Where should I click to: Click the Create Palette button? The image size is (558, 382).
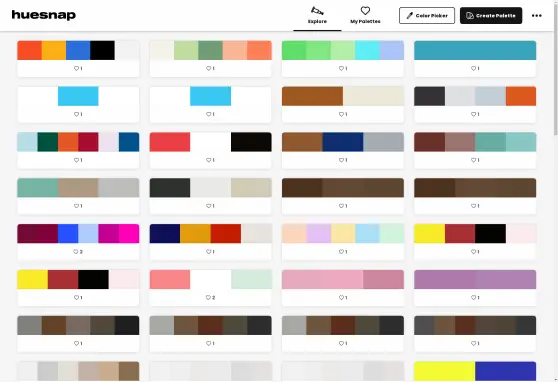(x=491, y=16)
